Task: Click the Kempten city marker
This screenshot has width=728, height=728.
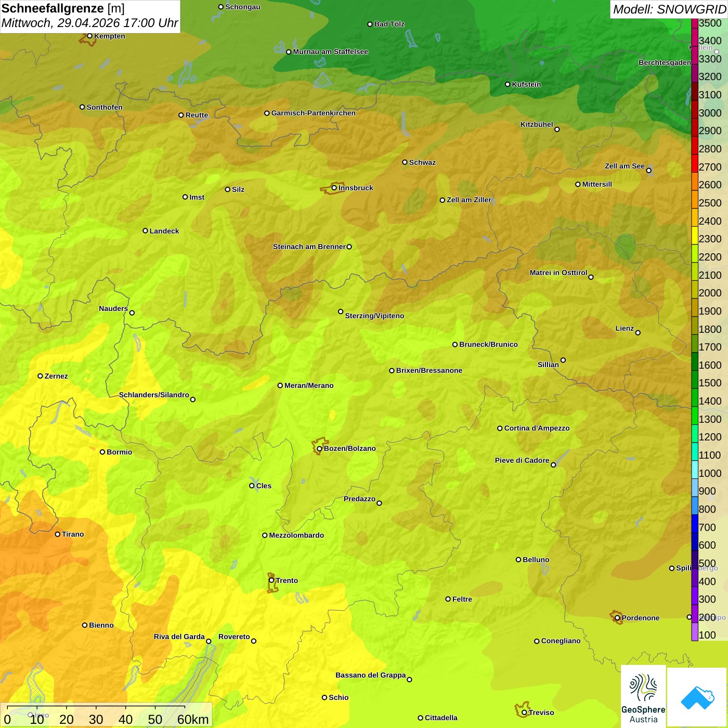Action: point(89,36)
